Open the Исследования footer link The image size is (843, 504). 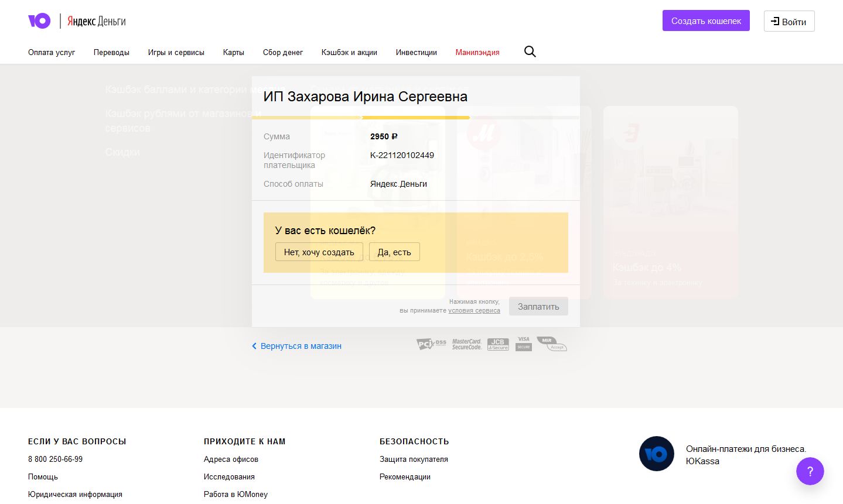[x=229, y=476]
